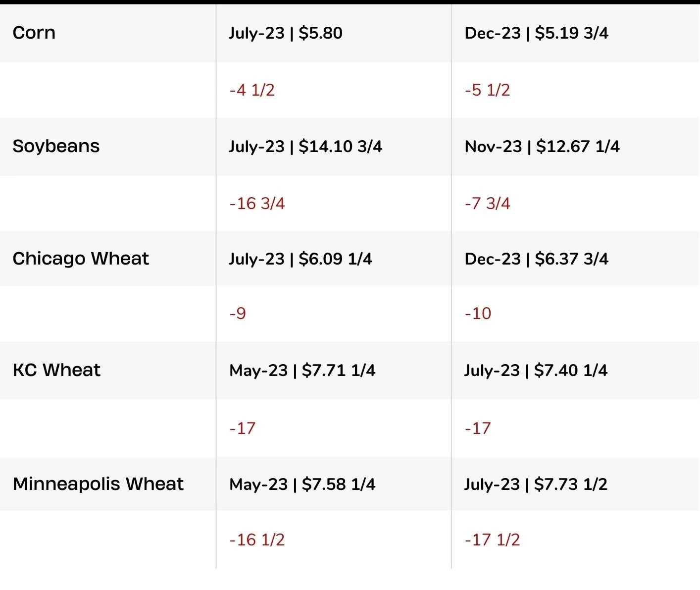Click the Minneapolis Wheat label
700x590 pixels.
pyautogui.click(x=98, y=484)
